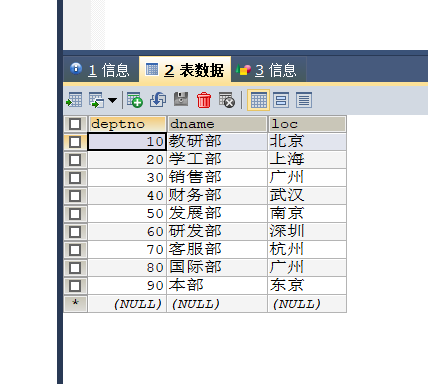The height and width of the screenshot is (384, 428).
Task: Open the third 信息 tab
Action: pos(269,70)
